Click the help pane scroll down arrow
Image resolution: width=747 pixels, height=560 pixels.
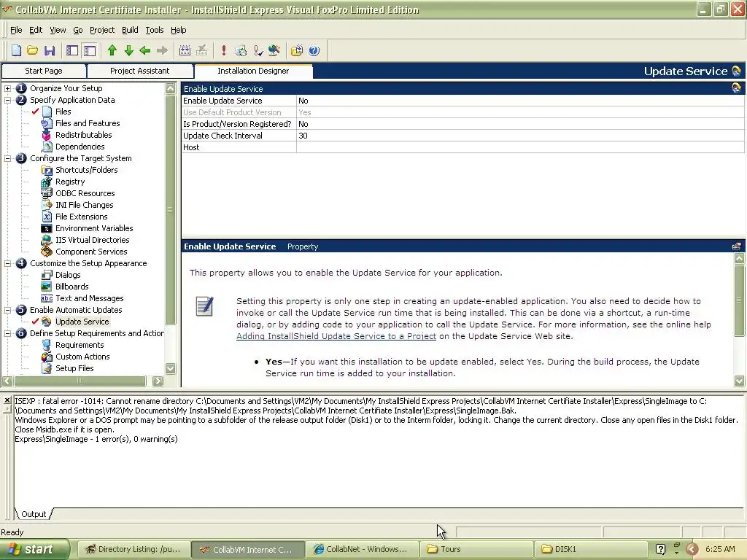(740, 381)
